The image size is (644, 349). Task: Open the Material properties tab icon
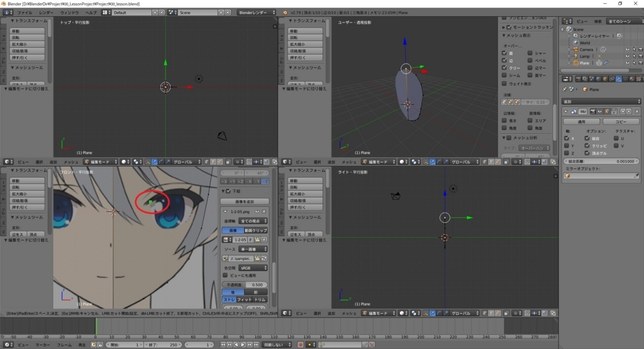click(632, 79)
